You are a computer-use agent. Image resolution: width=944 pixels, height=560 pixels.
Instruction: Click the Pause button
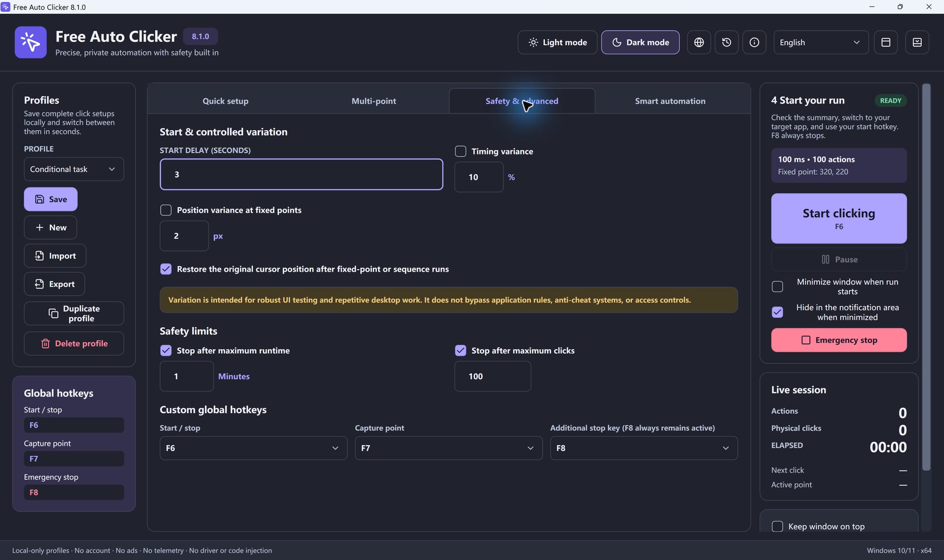tap(839, 259)
